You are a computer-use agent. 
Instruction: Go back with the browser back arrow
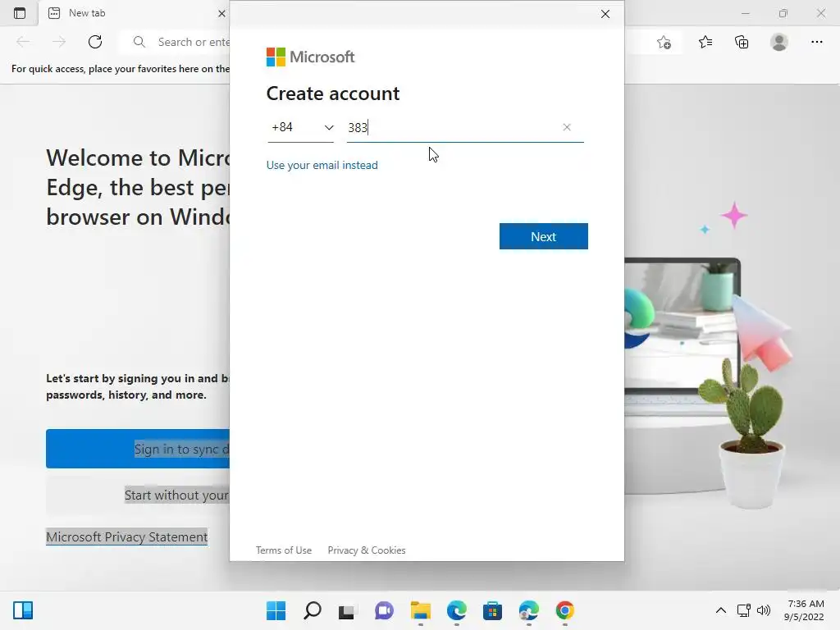pyautogui.click(x=23, y=42)
